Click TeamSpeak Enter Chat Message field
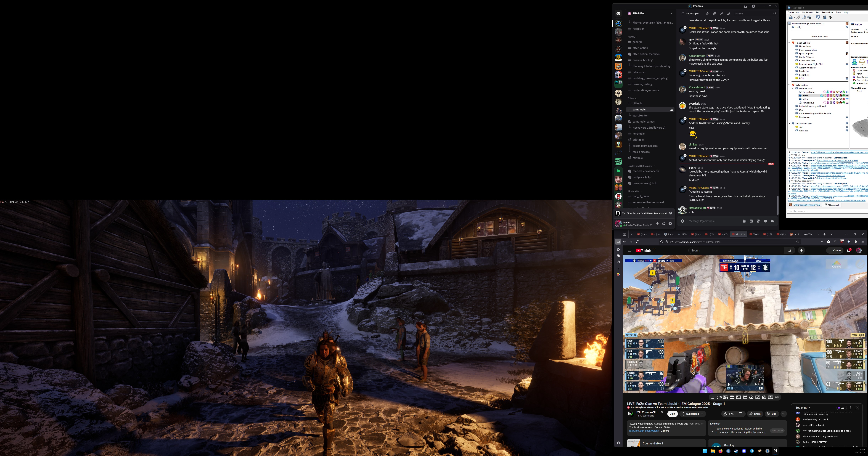 pyautogui.click(x=827, y=211)
